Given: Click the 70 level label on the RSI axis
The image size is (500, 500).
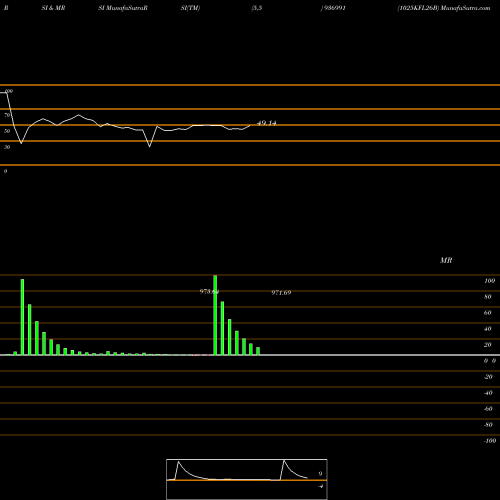Looking at the screenshot, I should point(7,115).
